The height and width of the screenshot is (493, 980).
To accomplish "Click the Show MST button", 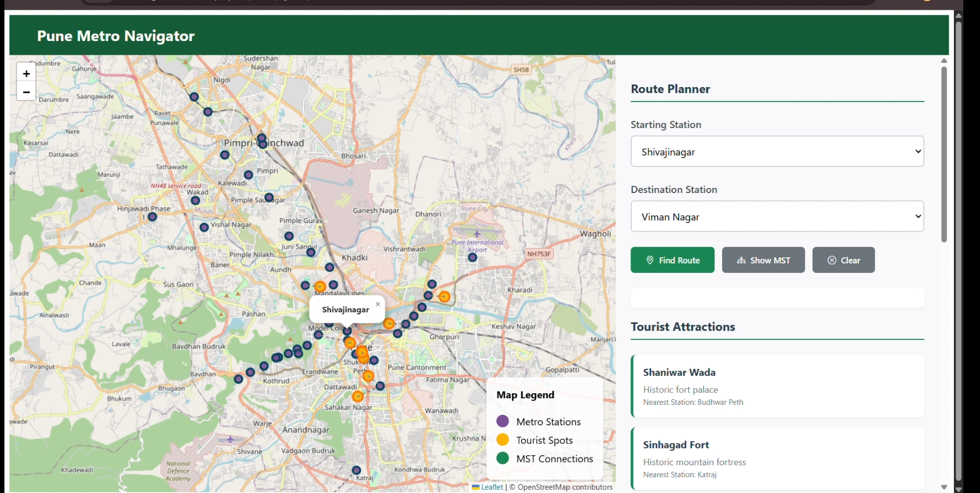I will coord(763,260).
